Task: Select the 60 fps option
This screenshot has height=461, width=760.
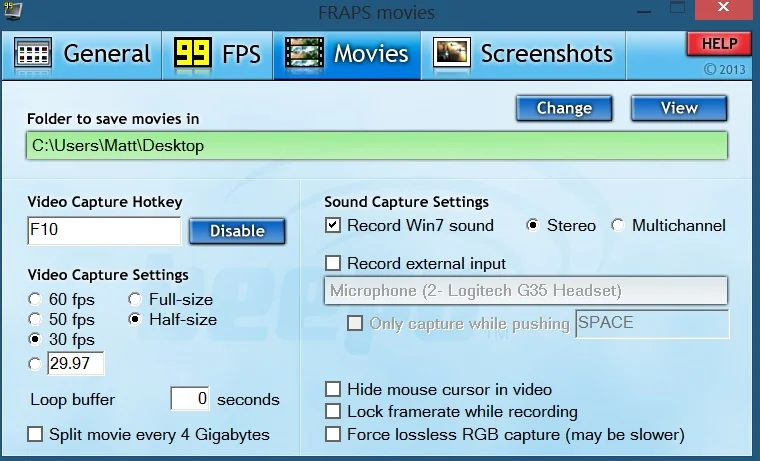Action: point(62,300)
